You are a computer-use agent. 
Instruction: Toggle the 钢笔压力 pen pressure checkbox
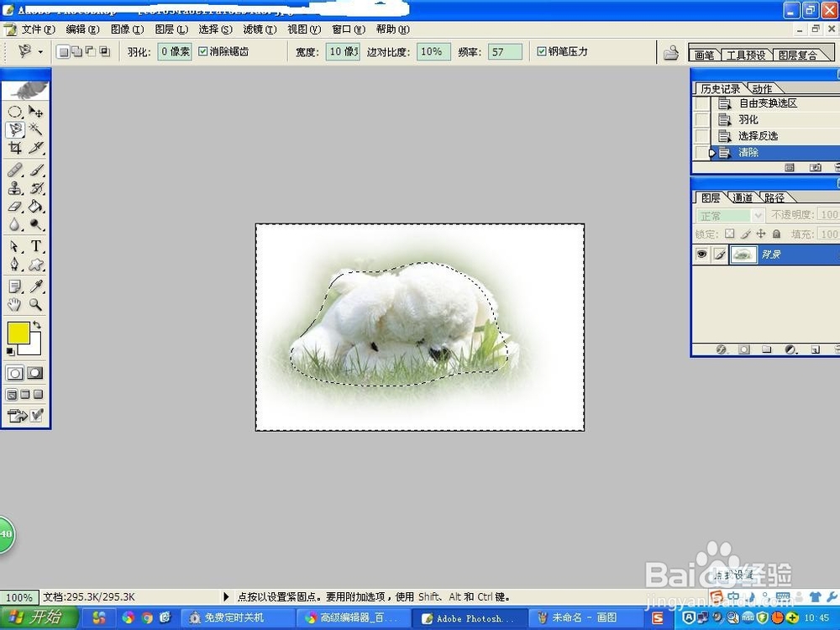click(x=542, y=51)
